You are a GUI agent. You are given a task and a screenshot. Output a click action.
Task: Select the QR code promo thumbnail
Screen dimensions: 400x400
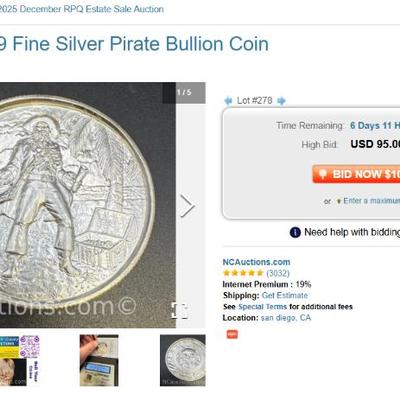coord(20,360)
